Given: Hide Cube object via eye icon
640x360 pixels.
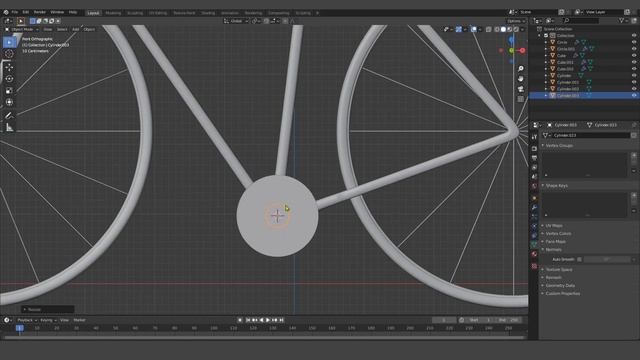Looking at the screenshot, I should point(634,56).
